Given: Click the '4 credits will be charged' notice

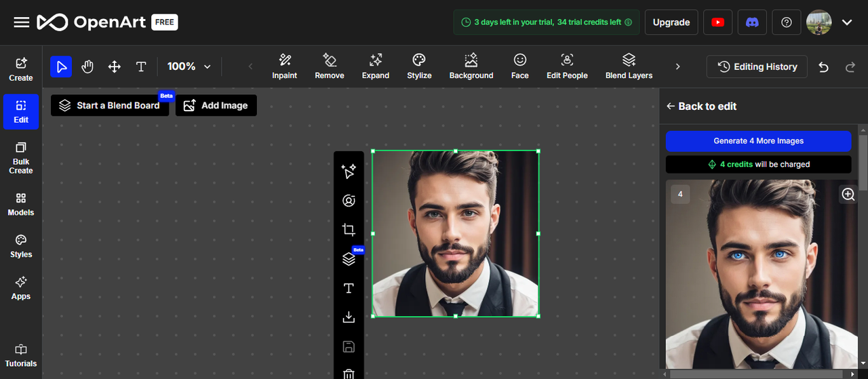Looking at the screenshot, I should (x=758, y=164).
